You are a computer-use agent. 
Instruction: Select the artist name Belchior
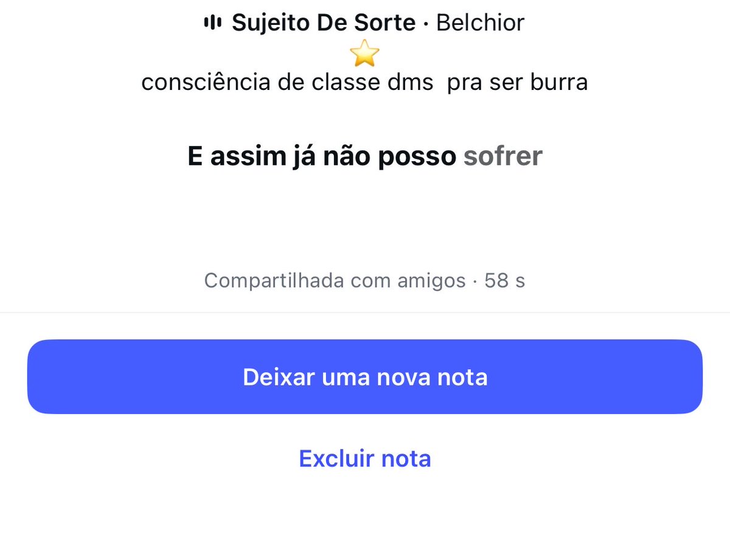coord(481,23)
